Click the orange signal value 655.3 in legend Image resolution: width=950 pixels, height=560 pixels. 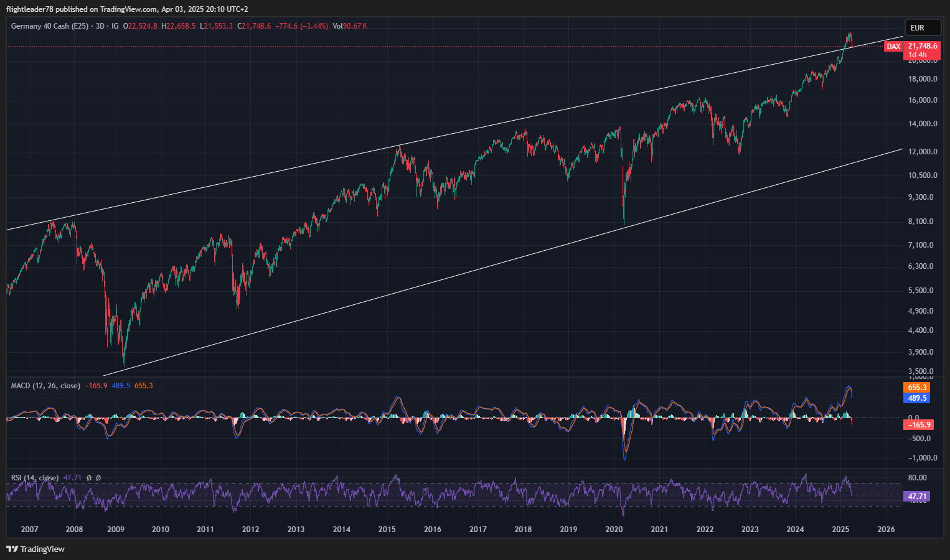pyautogui.click(x=144, y=386)
